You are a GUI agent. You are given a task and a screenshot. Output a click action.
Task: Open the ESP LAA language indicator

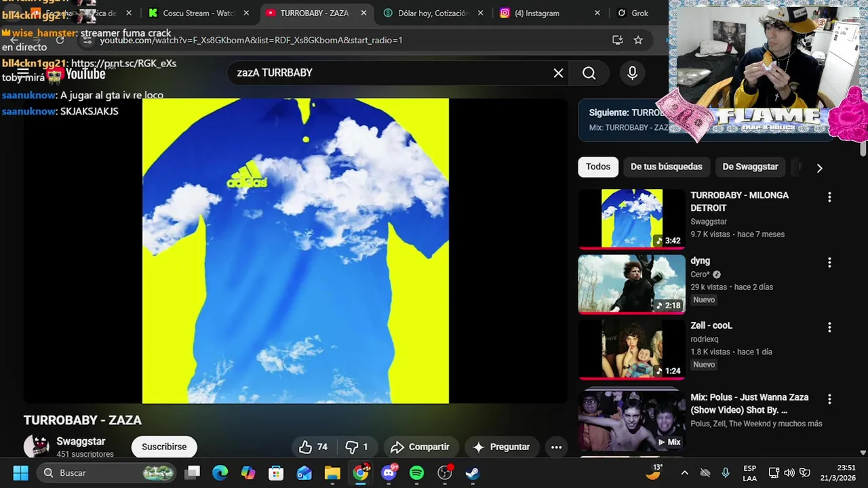(x=749, y=472)
